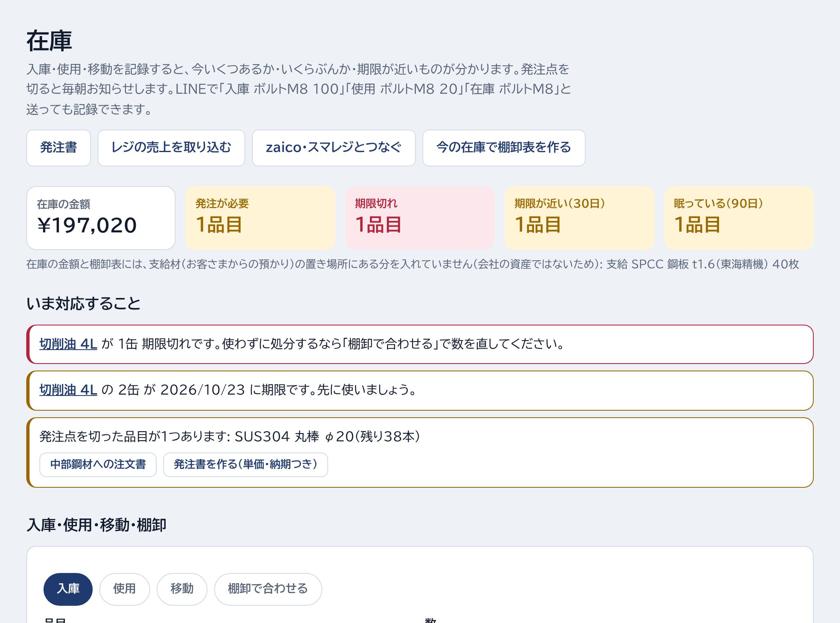Click the 在庫 page heading
This screenshot has height=623, width=840.
[x=49, y=41]
